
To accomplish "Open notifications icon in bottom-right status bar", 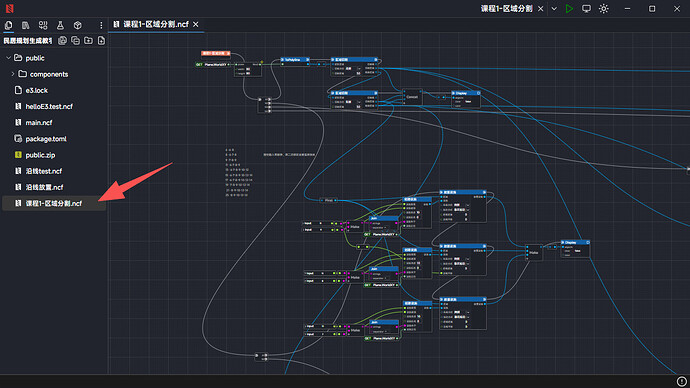I will click(681, 381).
